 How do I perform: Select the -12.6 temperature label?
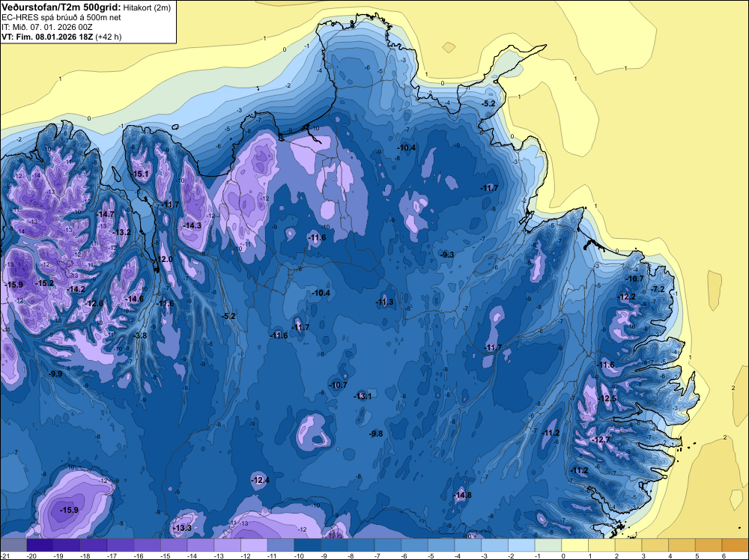(94, 304)
